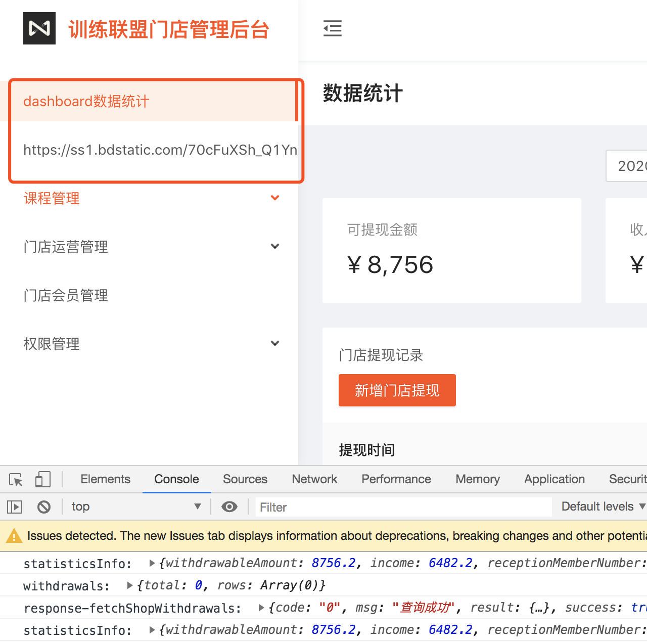Focus the console Filter input field
The width and height of the screenshot is (647, 644).
[x=403, y=507]
